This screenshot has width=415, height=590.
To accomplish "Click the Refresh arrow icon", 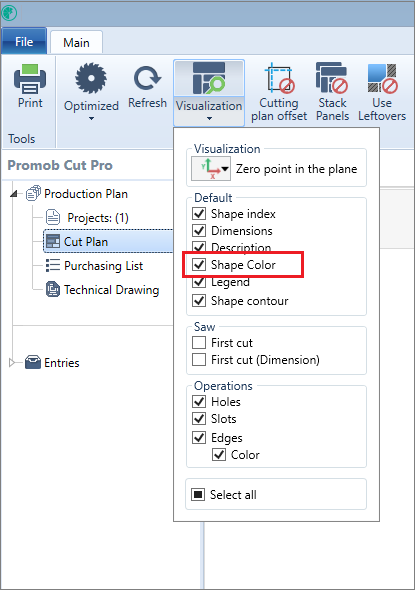I will (x=147, y=78).
